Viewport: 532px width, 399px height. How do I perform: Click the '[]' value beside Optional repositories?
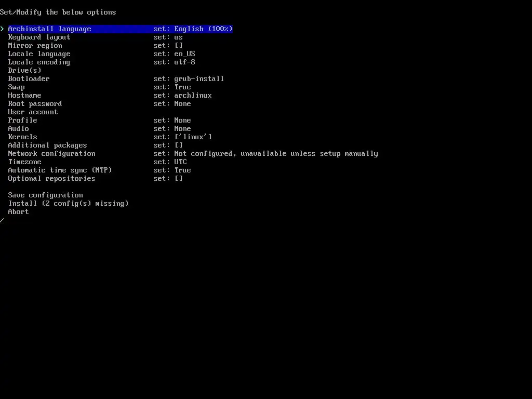pos(179,179)
